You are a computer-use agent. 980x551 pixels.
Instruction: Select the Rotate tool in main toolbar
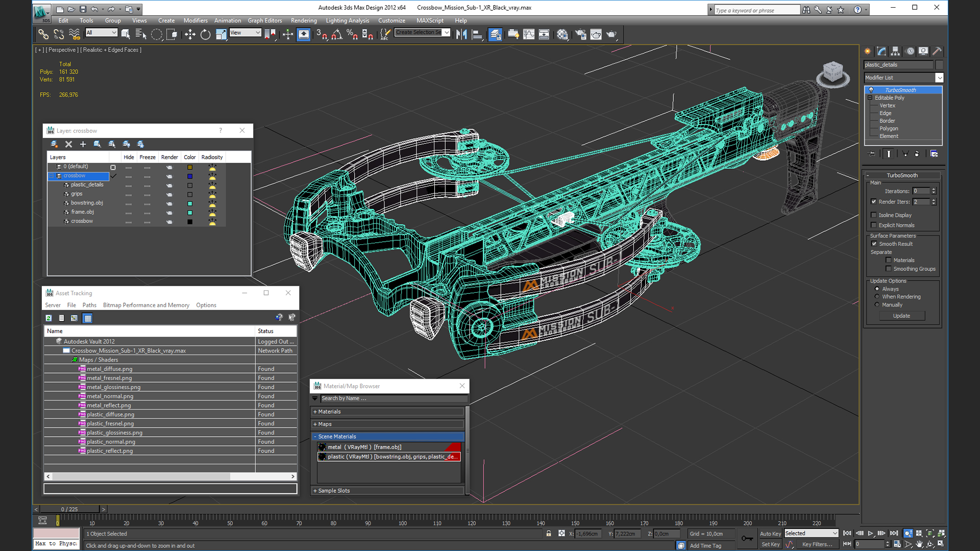pos(205,34)
